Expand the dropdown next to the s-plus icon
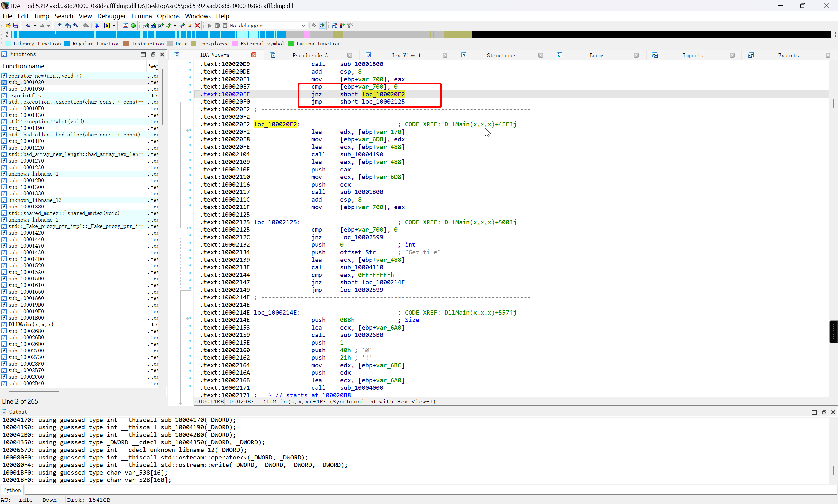 pos(175,26)
